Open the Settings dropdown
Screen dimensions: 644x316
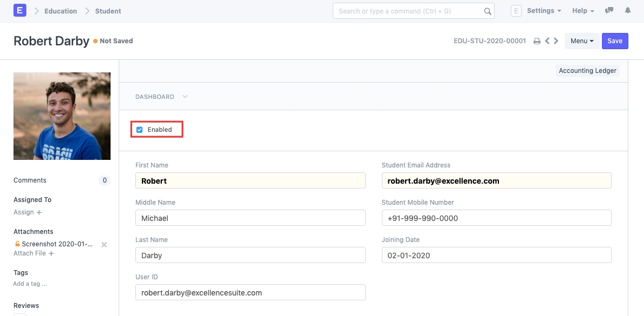(x=543, y=11)
